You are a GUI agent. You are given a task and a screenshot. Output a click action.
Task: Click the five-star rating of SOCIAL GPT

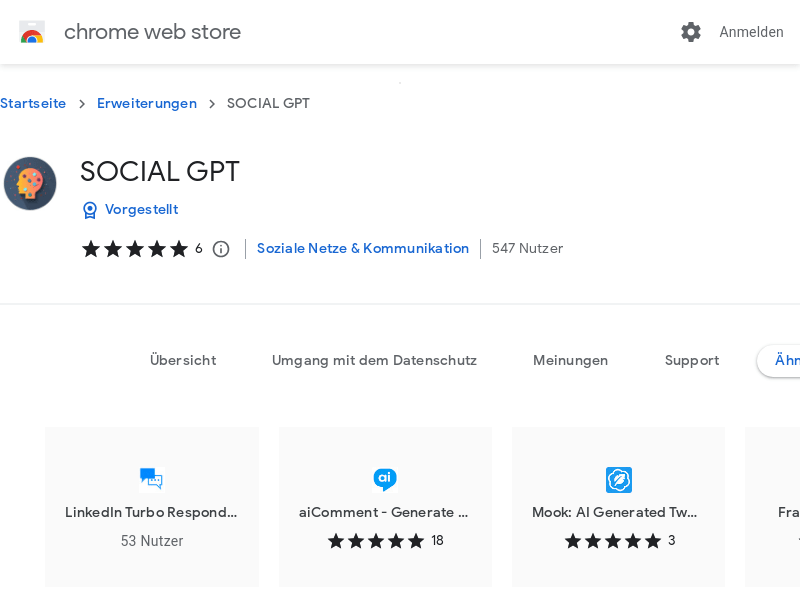click(135, 249)
